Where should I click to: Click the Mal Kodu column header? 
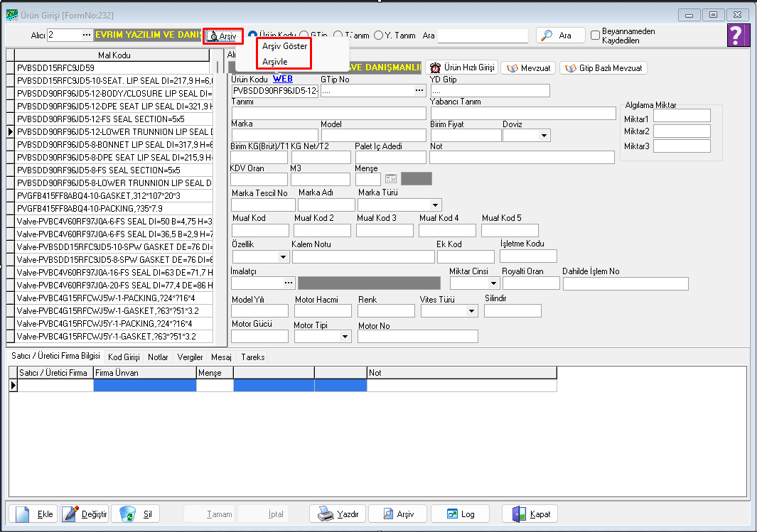(114, 55)
